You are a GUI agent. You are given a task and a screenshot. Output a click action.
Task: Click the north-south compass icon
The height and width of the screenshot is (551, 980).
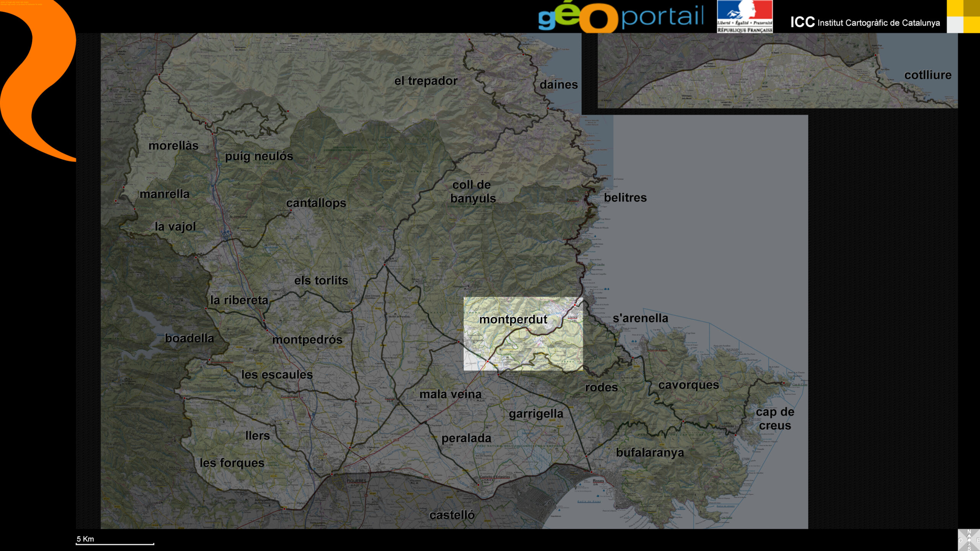(969, 540)
